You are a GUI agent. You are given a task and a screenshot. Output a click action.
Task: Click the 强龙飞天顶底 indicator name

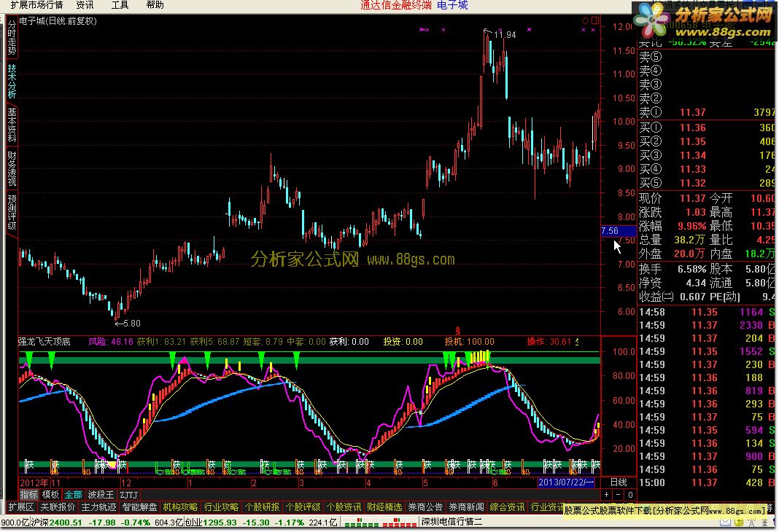44,342
